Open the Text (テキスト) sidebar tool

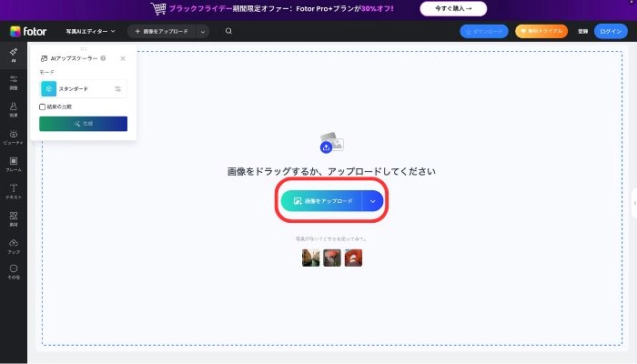[x=14, y=191]
